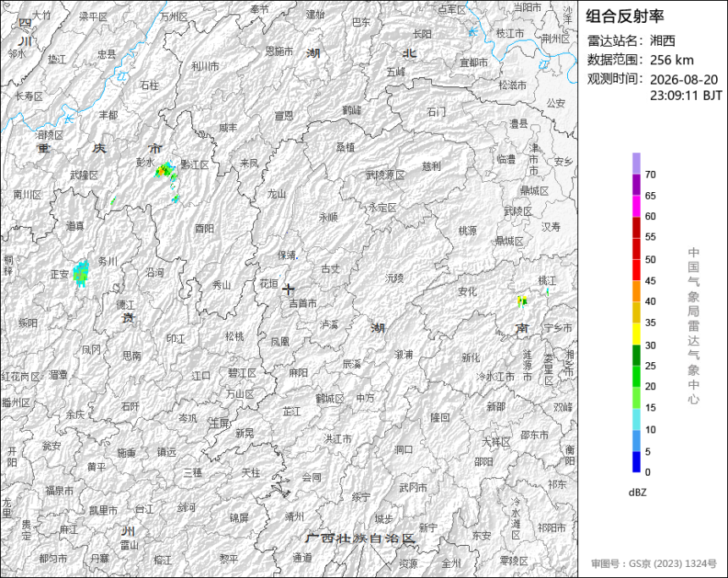Click the 吉首市 map label

(303, 304)
